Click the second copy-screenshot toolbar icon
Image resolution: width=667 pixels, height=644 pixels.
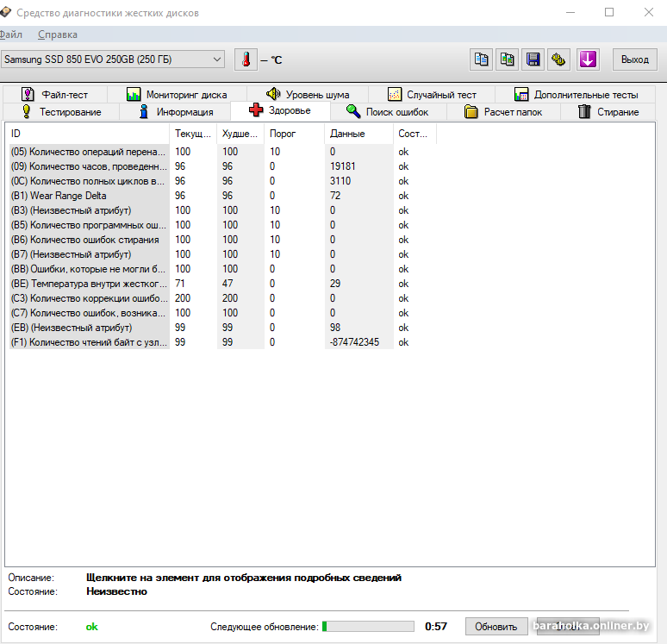click(507, 59)
